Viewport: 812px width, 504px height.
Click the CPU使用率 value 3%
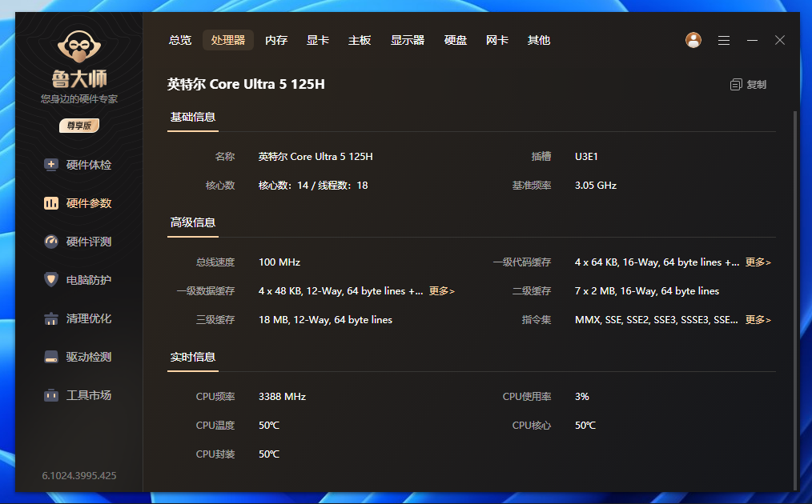581,396
